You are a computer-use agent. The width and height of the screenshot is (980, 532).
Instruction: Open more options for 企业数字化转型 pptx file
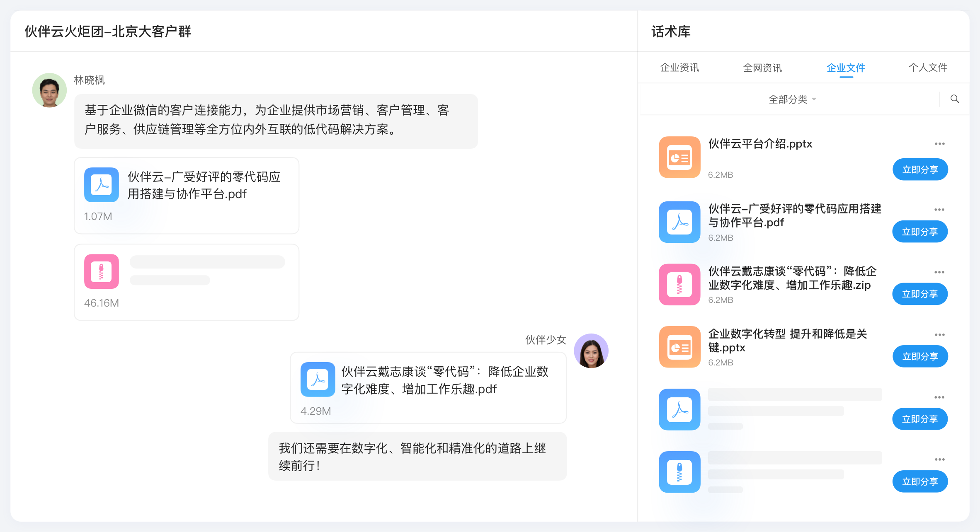pos(939,335)
